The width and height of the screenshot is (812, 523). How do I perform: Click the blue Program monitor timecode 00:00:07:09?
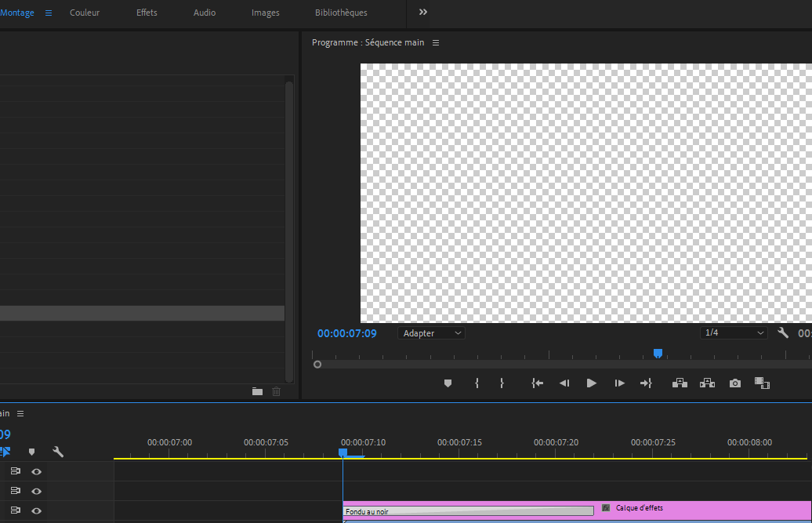tap(346, 333)
